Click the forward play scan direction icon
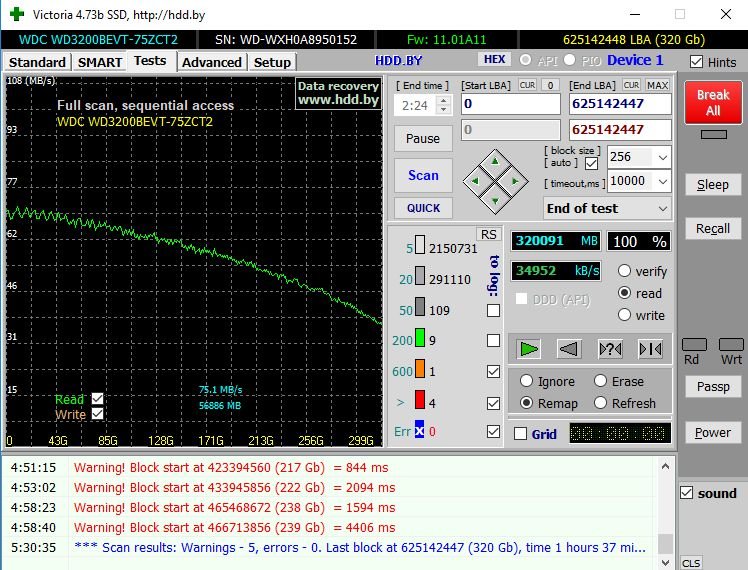 point(529,349)
